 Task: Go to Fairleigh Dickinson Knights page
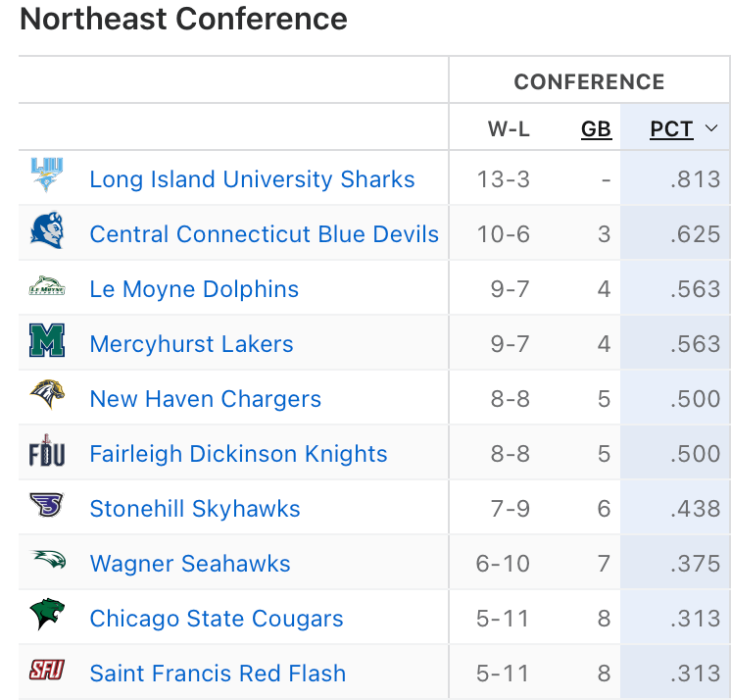coord(238,454)
